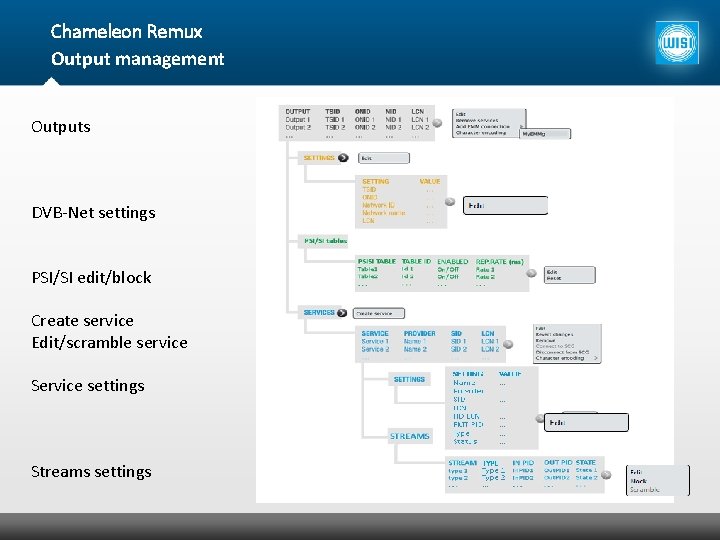
Task: Click the REP.RATE (ms) column header
Action: point(500,262)
